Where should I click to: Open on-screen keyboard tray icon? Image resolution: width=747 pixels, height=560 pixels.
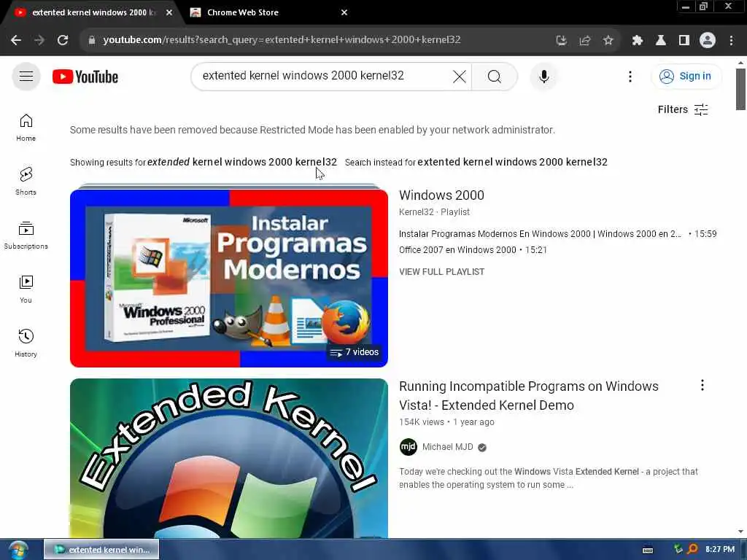pos(648,550)
